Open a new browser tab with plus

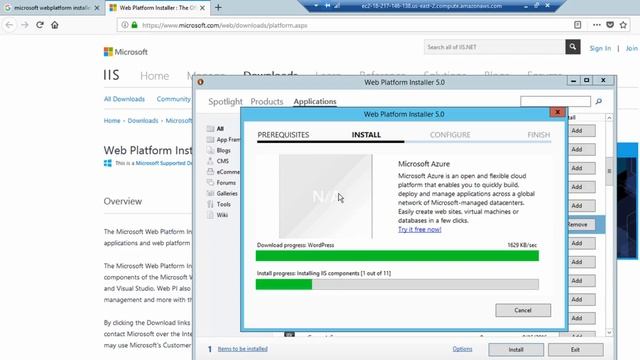[x=218, y=7]
